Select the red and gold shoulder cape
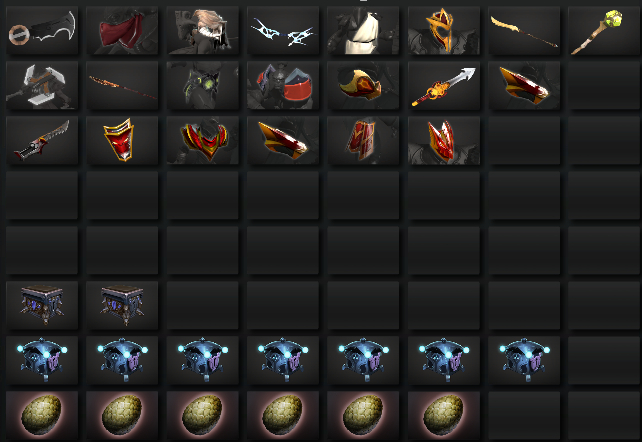This screenshot has height=442, width=642. [x=202, y=140]
